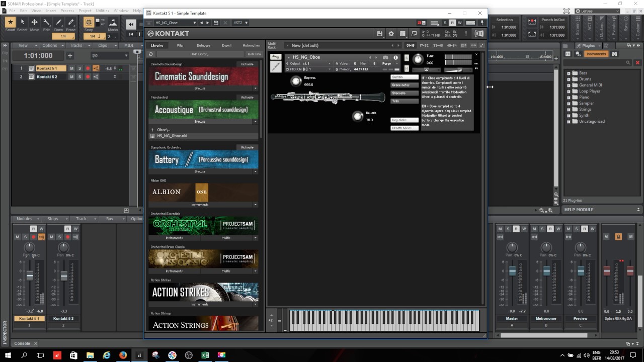This screenshot has height=362, width=644.
Task: Choose the Erase tool
Action: click(71, 22)
